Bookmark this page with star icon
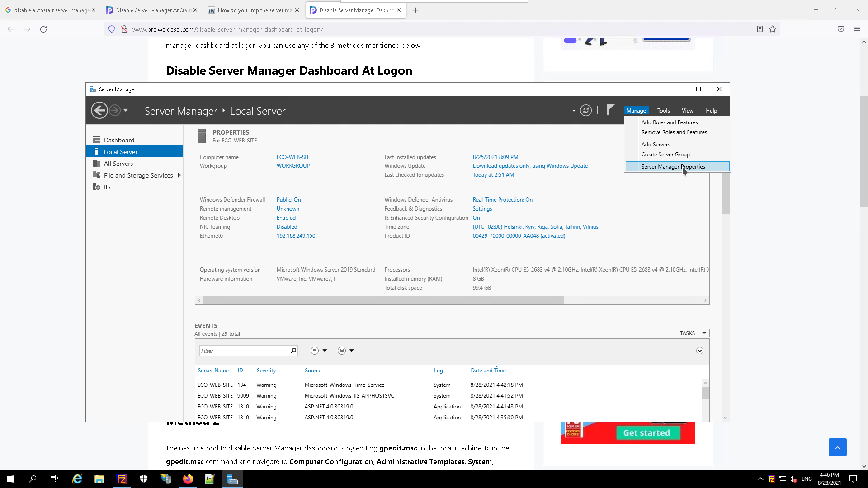 click(x=773, y=29)
